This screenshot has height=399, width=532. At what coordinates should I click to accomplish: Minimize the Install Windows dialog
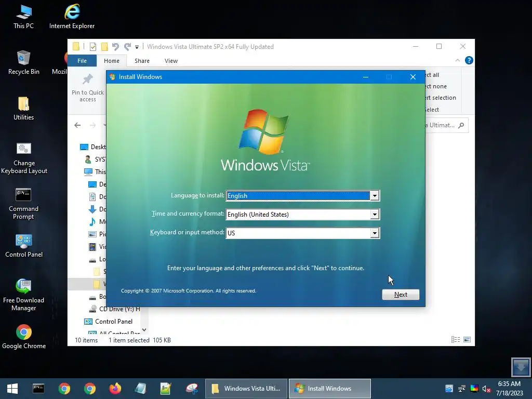[x=365, y=77]
